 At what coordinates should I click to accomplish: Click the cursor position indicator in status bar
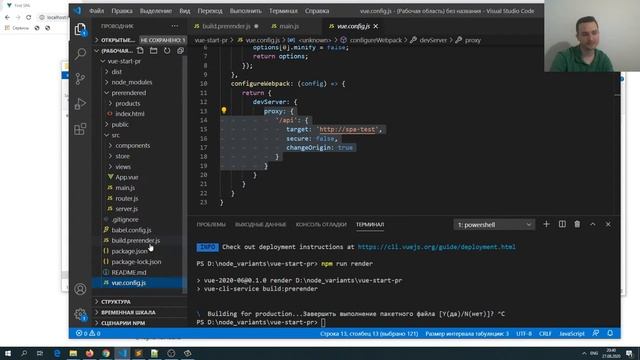click(x=369, y=333)
